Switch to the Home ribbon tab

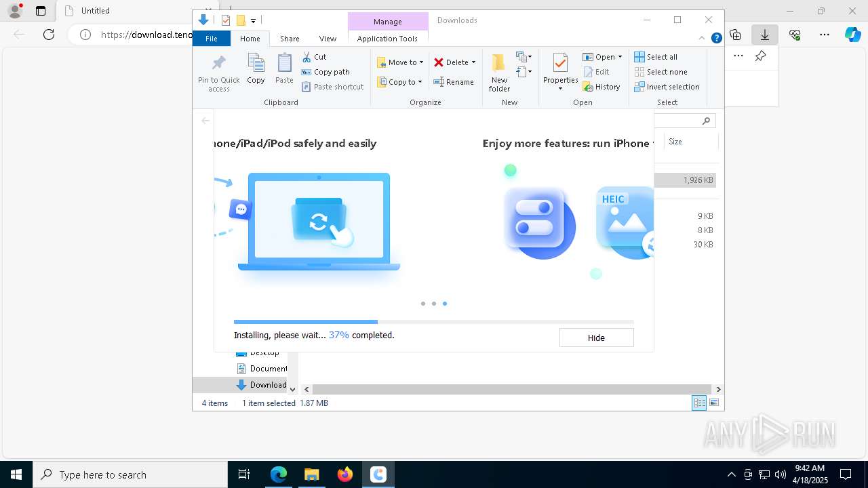tap(250, 39)
